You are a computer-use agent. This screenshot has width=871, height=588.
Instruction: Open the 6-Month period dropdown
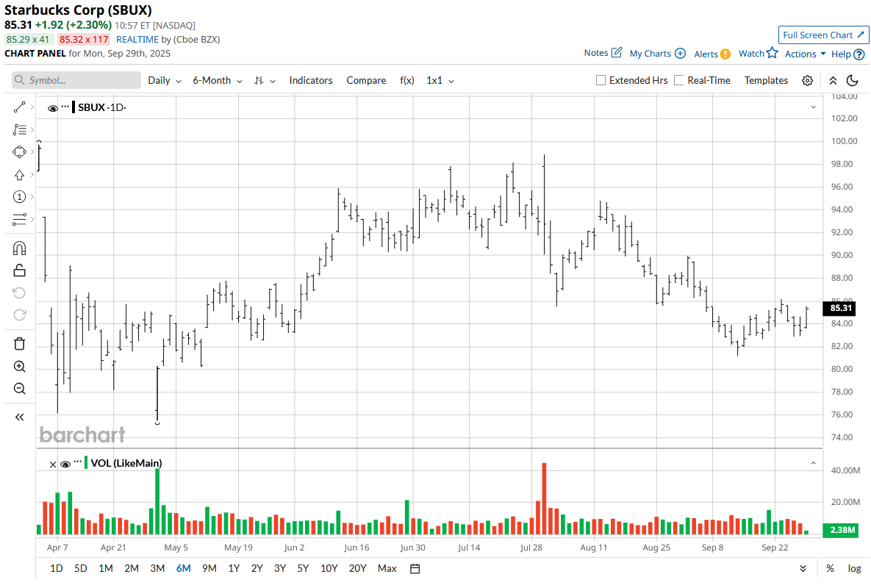[217, 81]
